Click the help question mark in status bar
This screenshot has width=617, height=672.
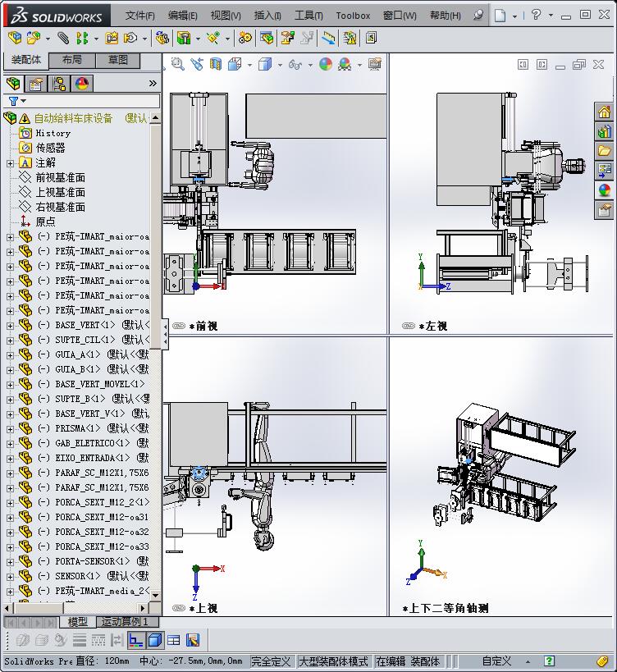(549, 661)
